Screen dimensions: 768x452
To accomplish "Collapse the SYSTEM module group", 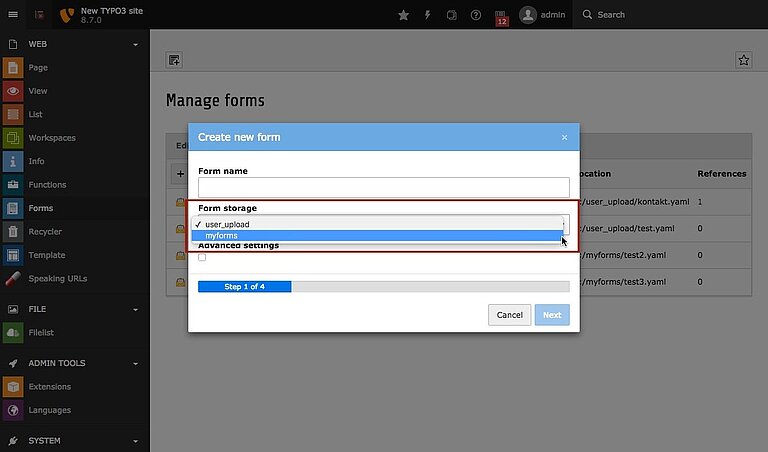I will pos(136,441).
